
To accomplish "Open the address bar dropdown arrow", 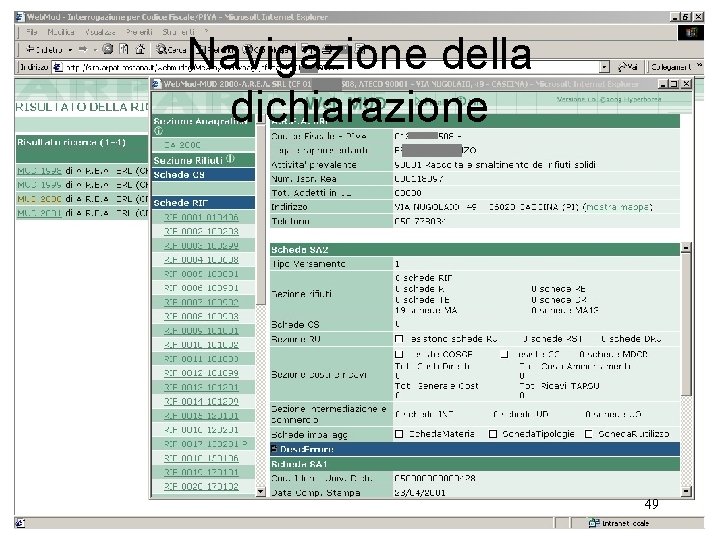I will point(605,67).
